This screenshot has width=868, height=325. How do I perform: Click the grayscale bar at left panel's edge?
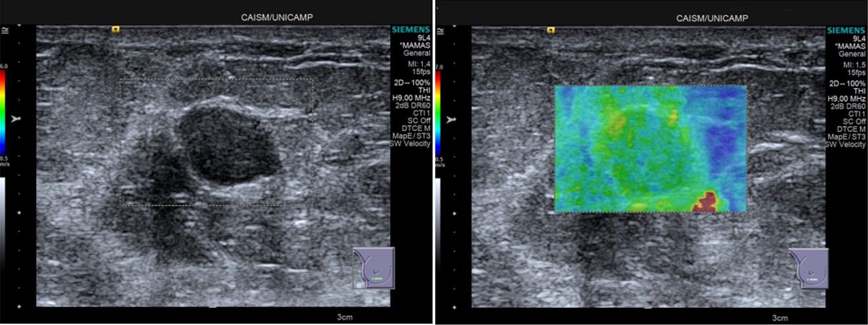pos(4,223)
